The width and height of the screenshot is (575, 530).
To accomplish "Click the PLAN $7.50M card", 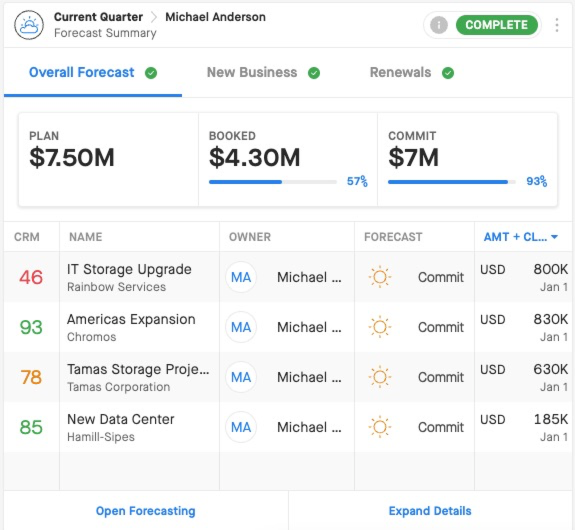I will pyautogui.click(x=109, y=160).
